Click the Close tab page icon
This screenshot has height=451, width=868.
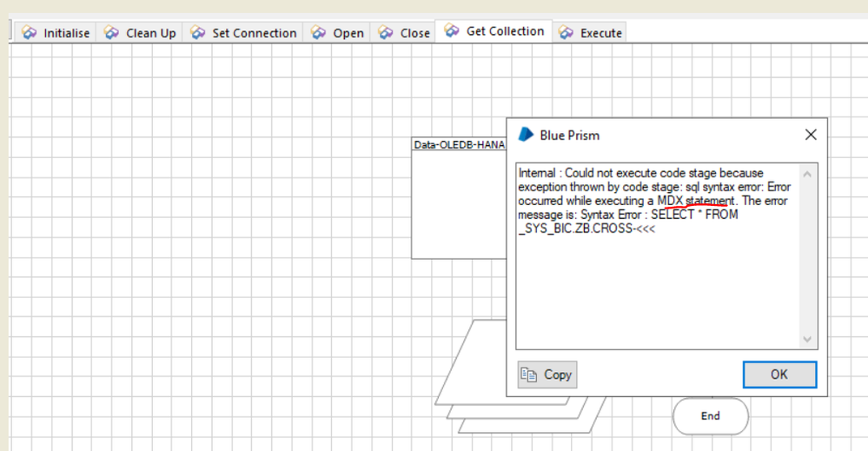[x=387, y=33]
